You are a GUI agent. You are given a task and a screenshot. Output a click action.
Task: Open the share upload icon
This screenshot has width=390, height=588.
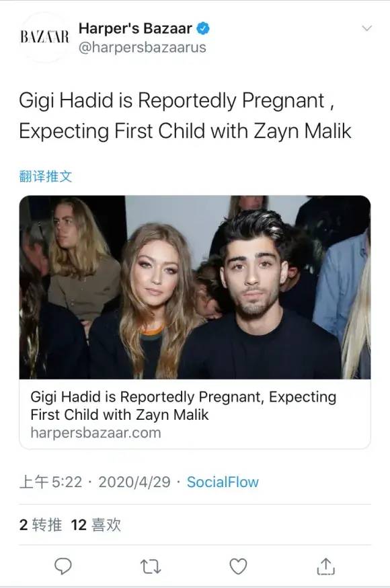point(326,566)
